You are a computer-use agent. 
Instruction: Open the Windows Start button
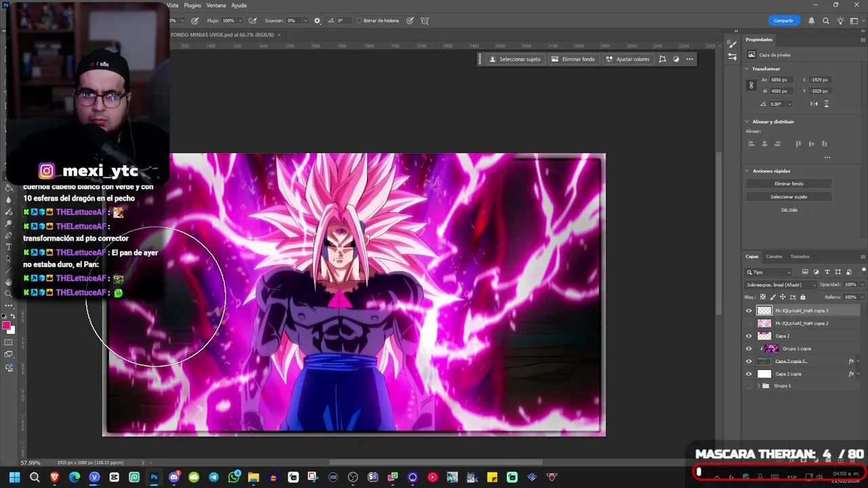(14, 477)
